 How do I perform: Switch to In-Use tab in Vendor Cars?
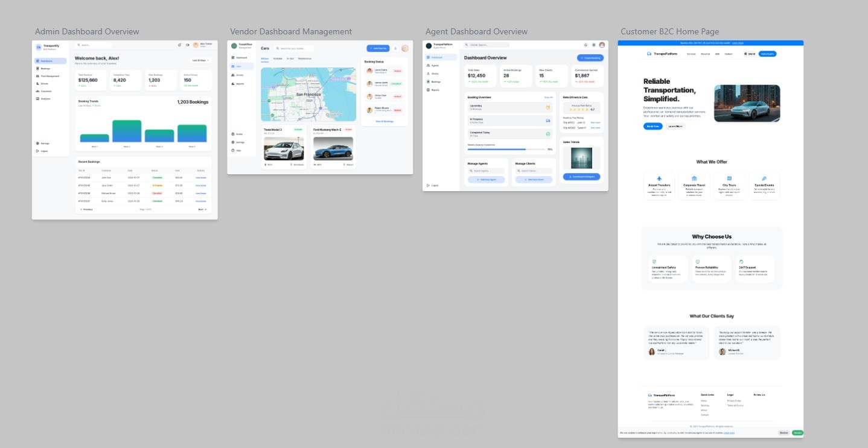(290, 58)
